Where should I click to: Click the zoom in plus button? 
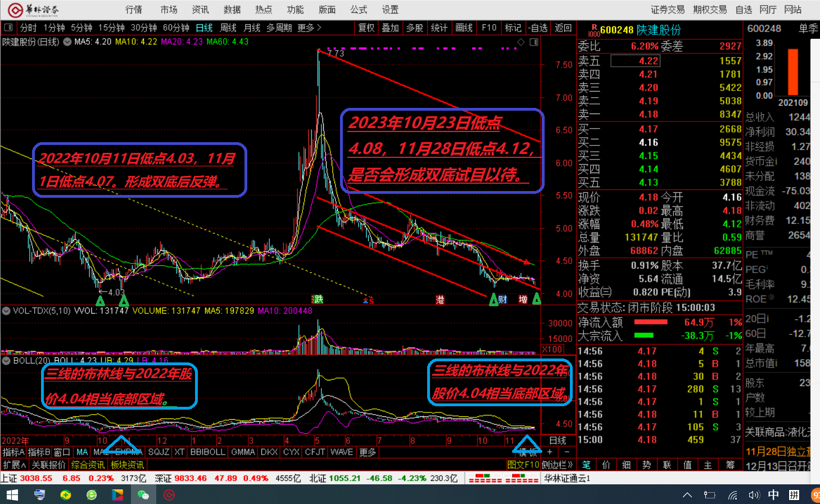point(550,452)
